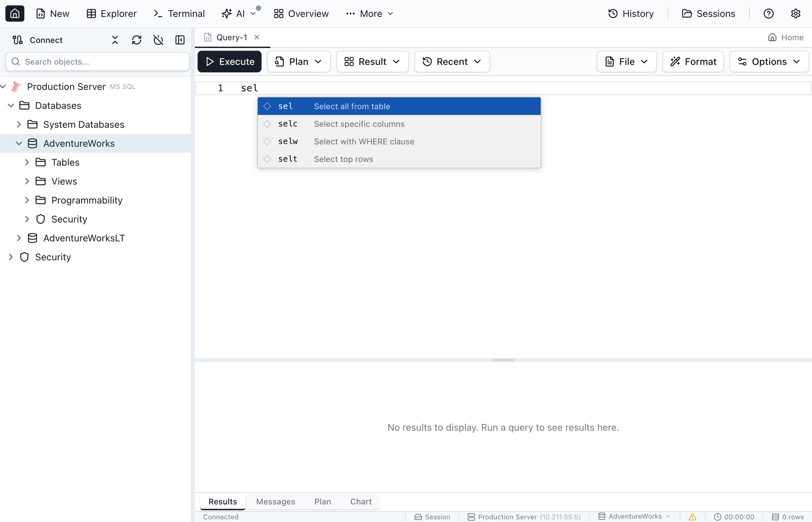
Task: Open the More menu
Action: (x=369, y=14)
